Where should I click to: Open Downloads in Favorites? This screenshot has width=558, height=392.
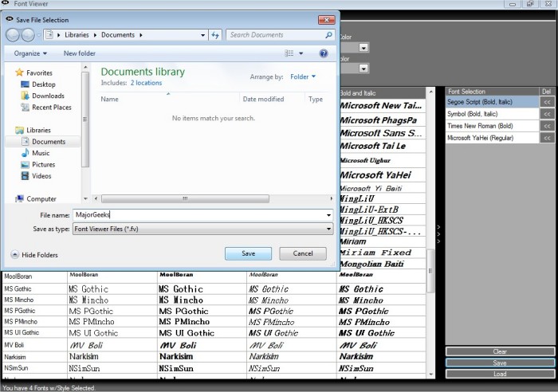pyautogui.click(x=48, y=96)
